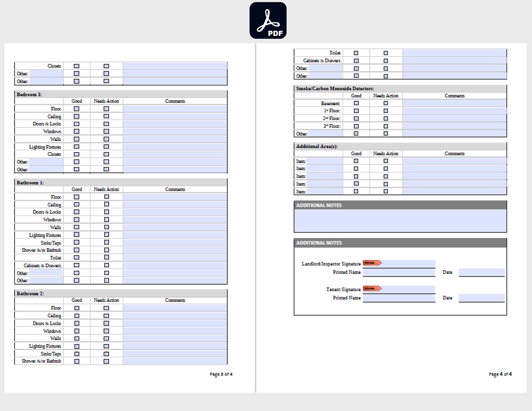Check Good for Bathroom 2 Sinks/Taps
Image resolution: width=532 pixels, height=411 pixels.
click(x=77, y=354)
